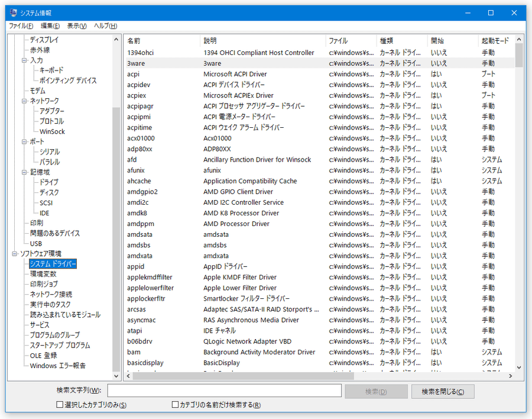The image size is (532, 419).
Task: Select ネットワーク接続 tree item
Action: coord(51,294)
